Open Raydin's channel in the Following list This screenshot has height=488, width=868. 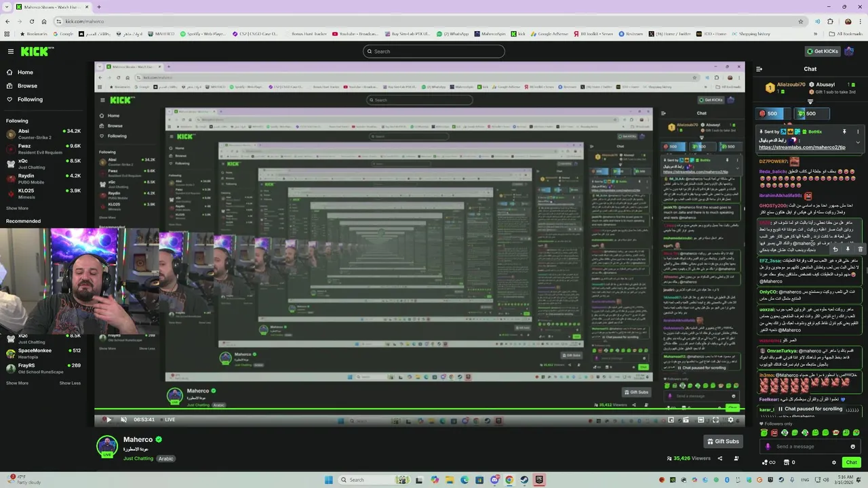[43, 178]
